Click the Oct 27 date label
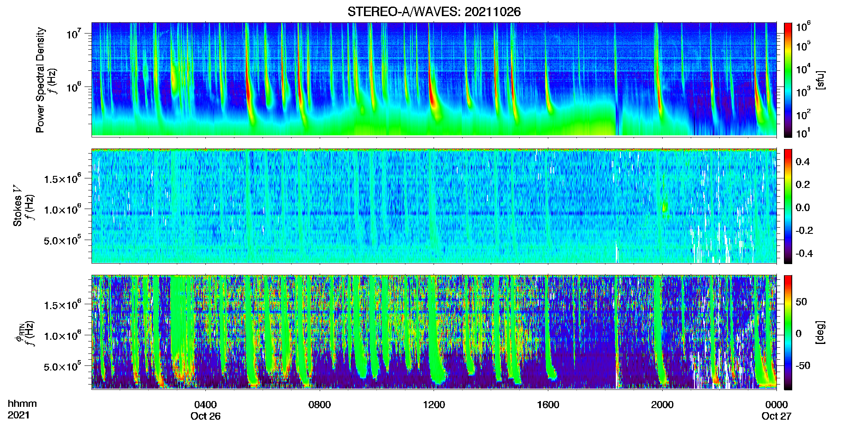 [776, 416]
